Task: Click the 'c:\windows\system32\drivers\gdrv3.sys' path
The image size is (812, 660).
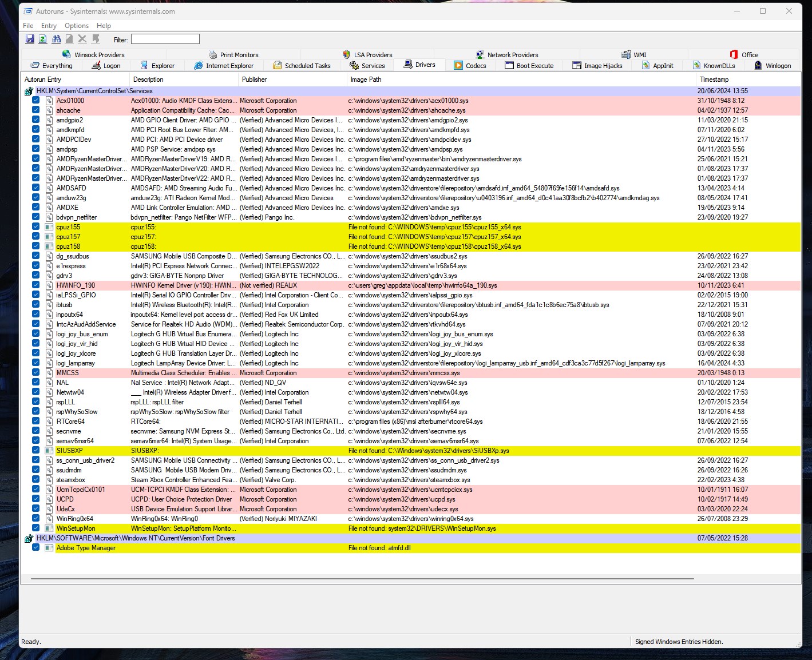Action: pos(402,276)
